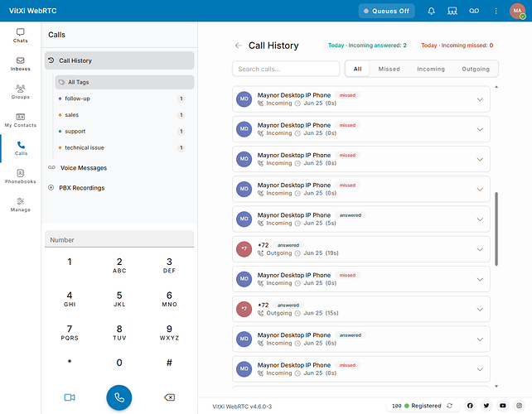Image resolution: width=532 pixels, height=414 pixels.
Task: Toggle the Queues Off switch
Action: [387, 12]
